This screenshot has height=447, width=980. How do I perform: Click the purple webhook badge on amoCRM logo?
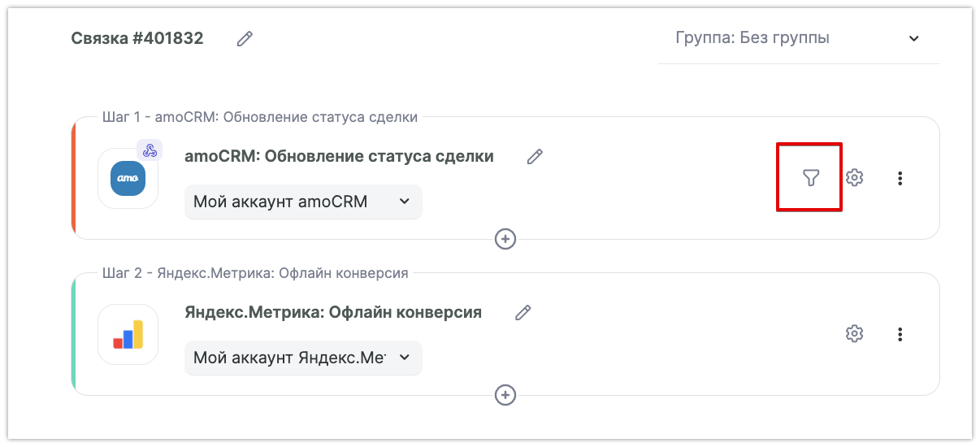(x=149, y=150)
